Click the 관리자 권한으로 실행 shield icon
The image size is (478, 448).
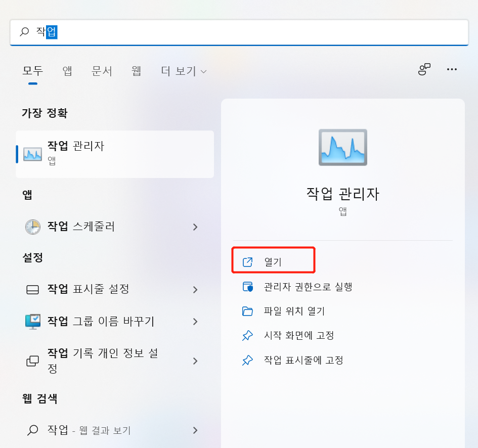coord(247,287)
